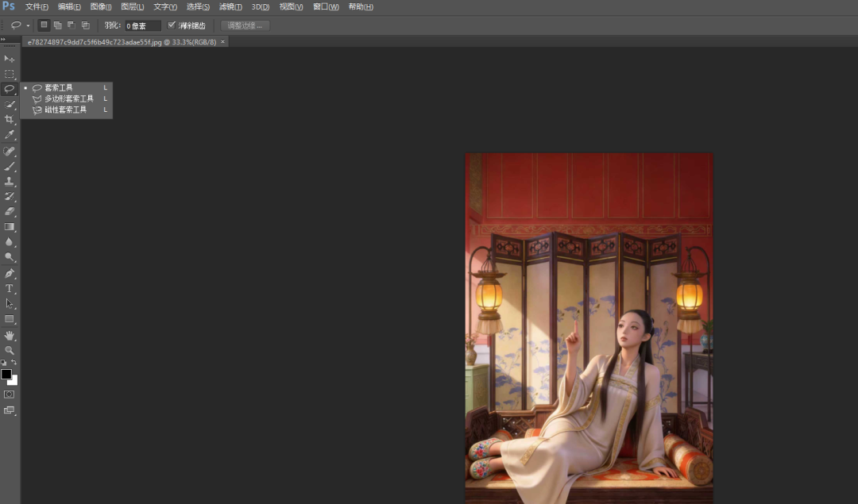Select the Clone Stamp tool
Image resolution: width=858 pixels, height=504 pixels.
coord(10,181)
